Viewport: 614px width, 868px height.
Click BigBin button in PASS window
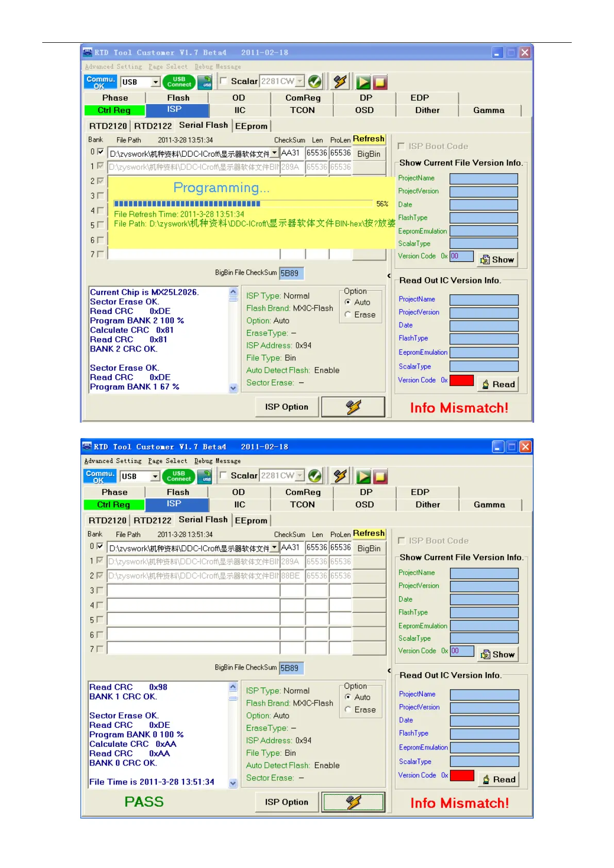[369, 548]
